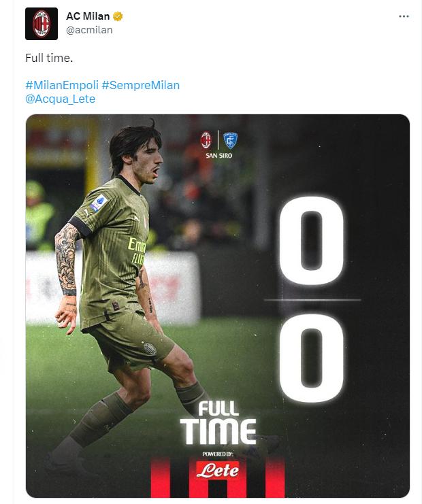422x504 pixels.
Task: Open the @acmilan handle link
Action: tap(89, 30)
